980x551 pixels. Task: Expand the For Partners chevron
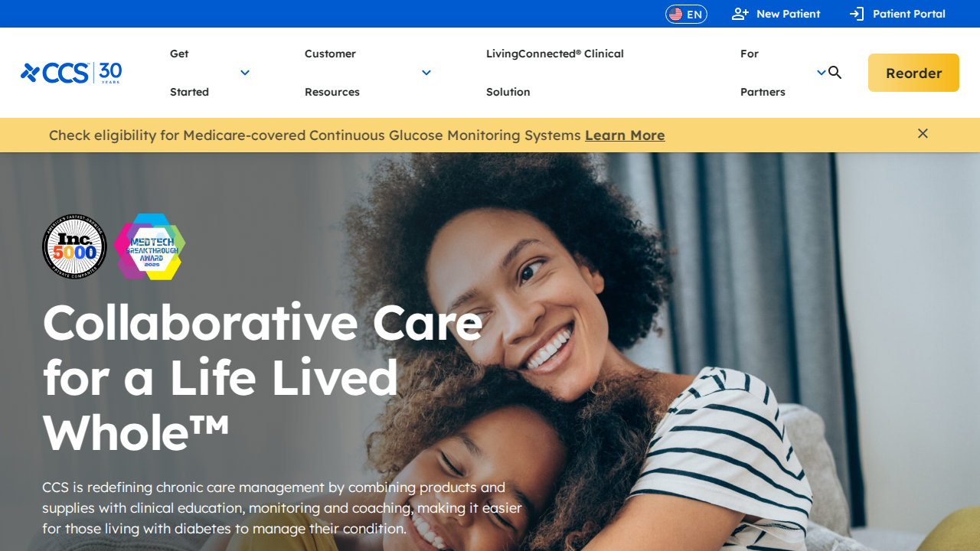click(822, 73)
